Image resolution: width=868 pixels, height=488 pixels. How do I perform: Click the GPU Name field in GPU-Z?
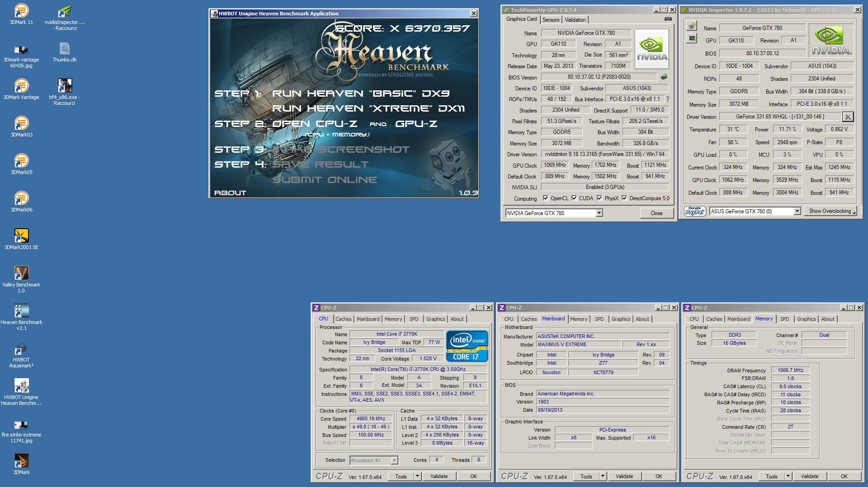click(x=586, y=33)
